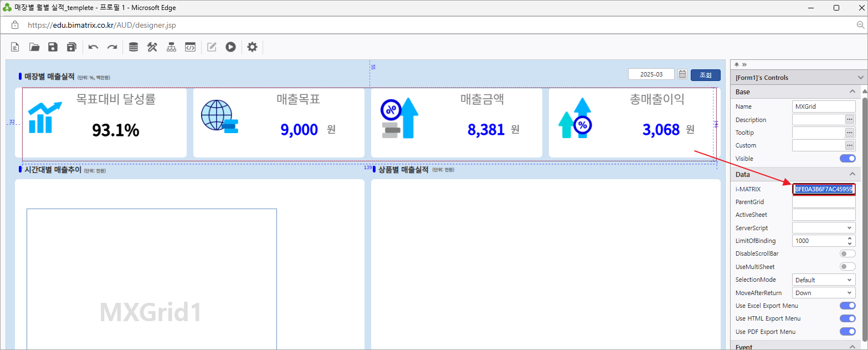Toggle the Visible switch off
The image size is (868, 350).
[848, 159]
